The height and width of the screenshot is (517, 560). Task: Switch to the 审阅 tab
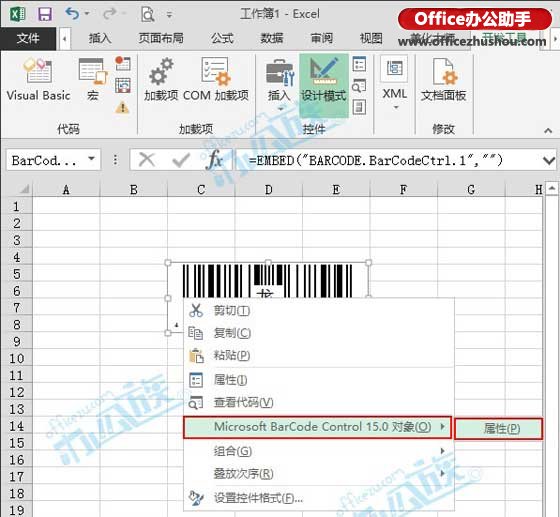pyautogui.click(x=322, y=38)
